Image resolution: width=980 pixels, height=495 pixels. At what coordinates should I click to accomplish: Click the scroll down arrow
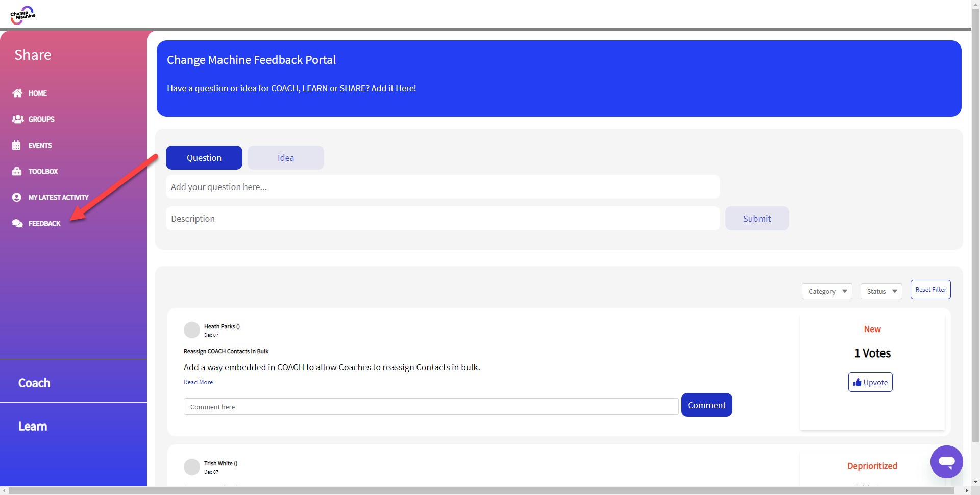(x=975, y=482)
